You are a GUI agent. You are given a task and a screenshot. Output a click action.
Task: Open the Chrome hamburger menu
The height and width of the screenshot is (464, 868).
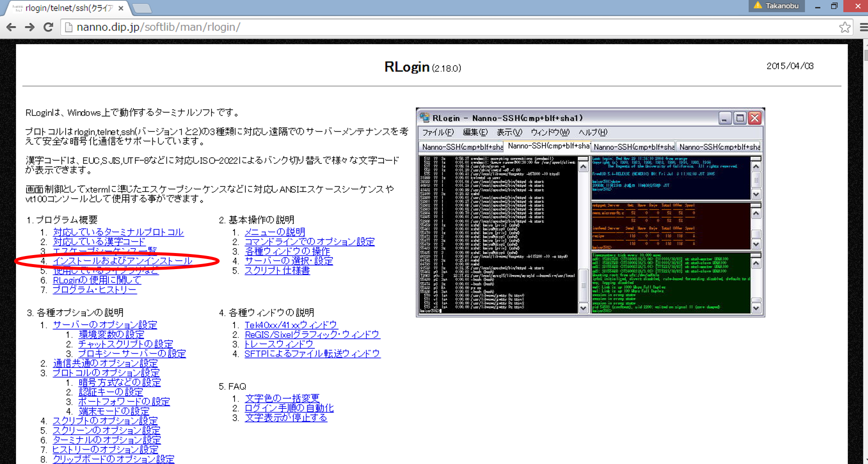863,27
